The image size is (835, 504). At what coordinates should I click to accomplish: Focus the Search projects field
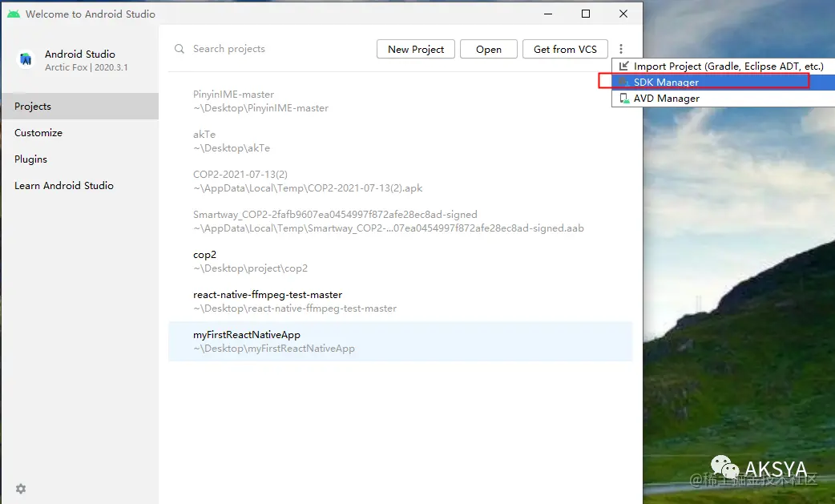point(272,49)
